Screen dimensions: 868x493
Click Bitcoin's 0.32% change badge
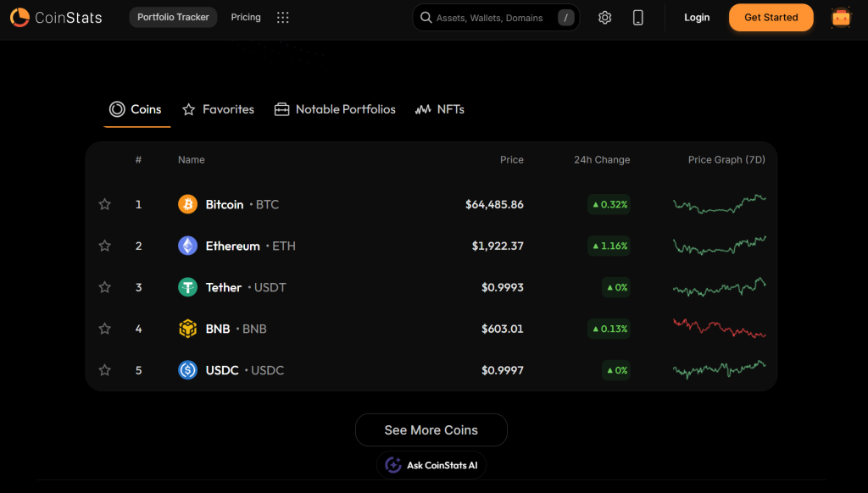(x=609, y=204)
